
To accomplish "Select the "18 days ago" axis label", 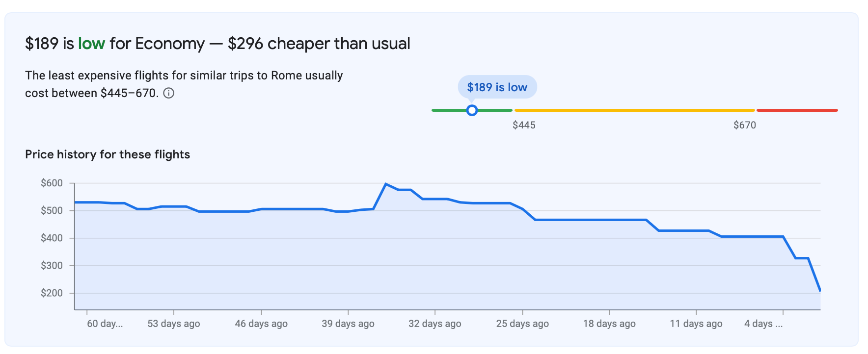I will click(609, 324).
